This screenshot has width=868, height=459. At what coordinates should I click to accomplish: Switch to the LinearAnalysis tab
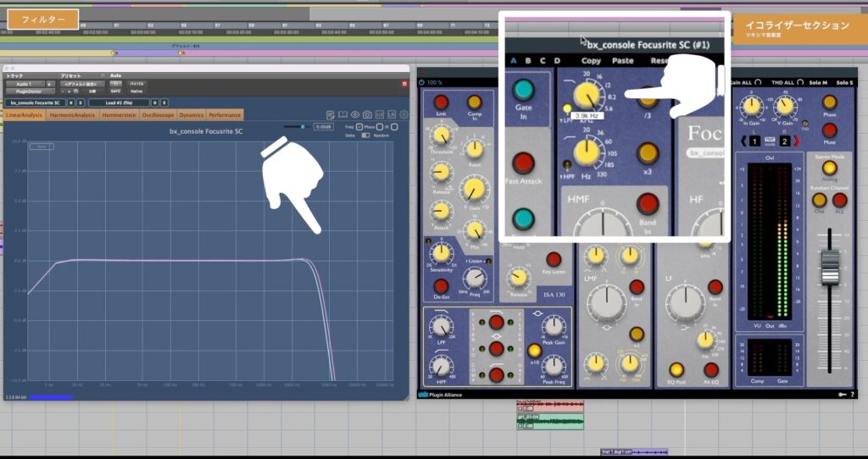[24, 115]
